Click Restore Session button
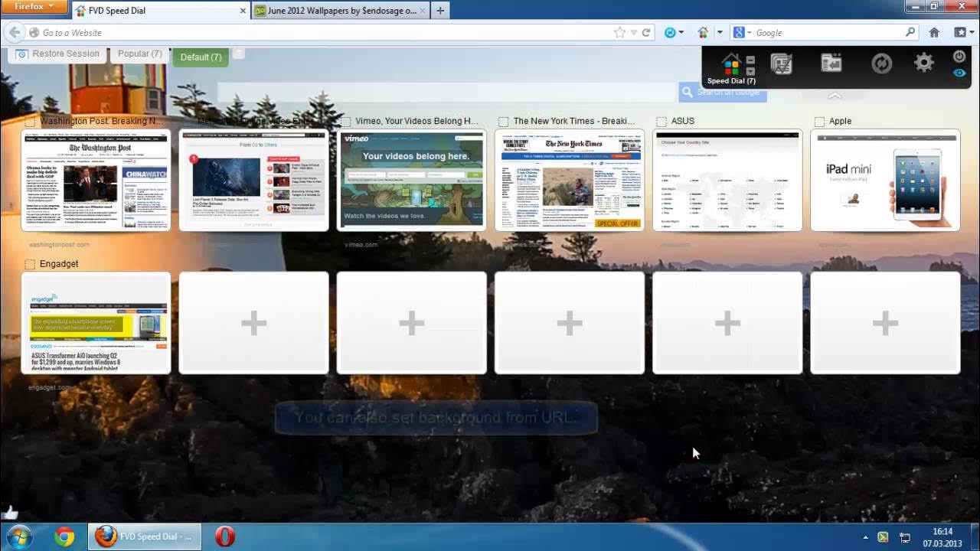The width and height of the screenshot is (980, 551). point(57,54)
